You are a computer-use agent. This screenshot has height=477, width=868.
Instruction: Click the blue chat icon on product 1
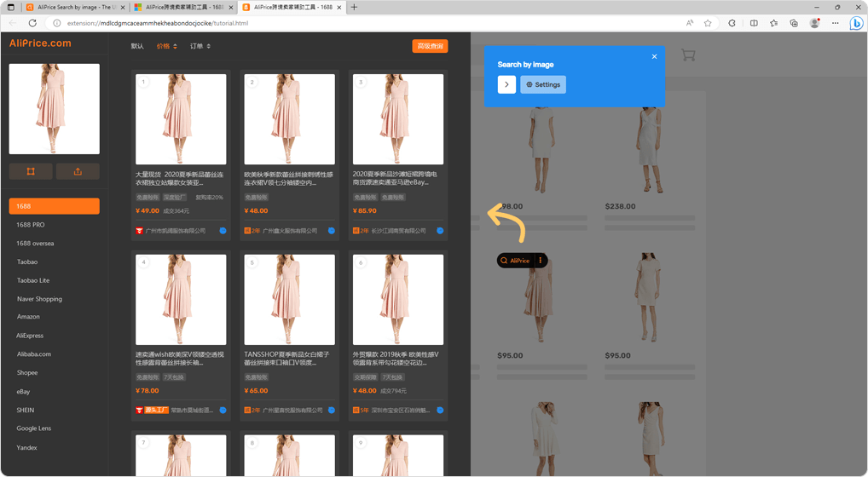[x=223, y=231]
